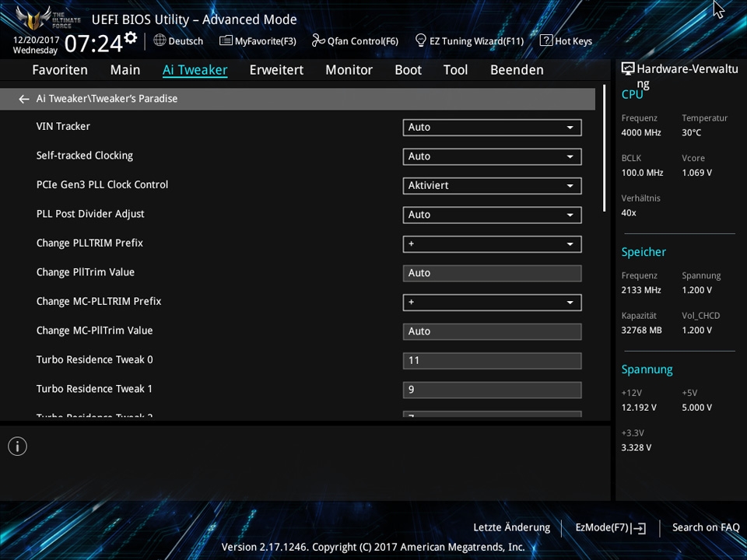This screenshot has width=747, height=560.
Task: Click Letzte Änderung button
Action: pyautogui.click(x=512, y=527)
